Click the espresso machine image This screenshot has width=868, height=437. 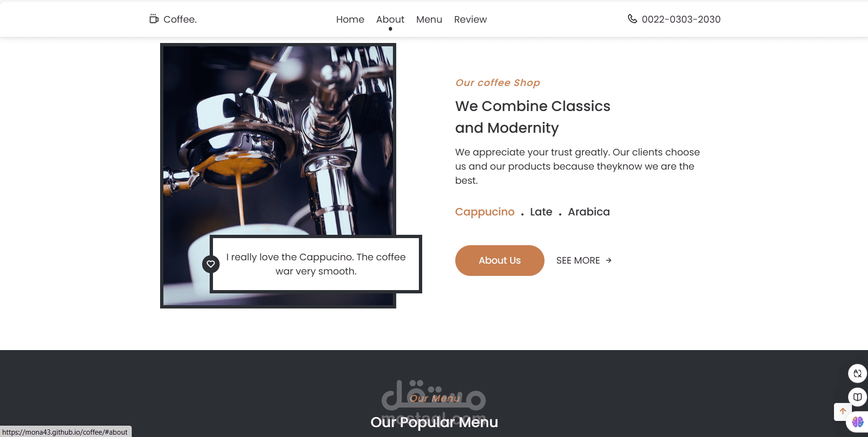(278, 142)
